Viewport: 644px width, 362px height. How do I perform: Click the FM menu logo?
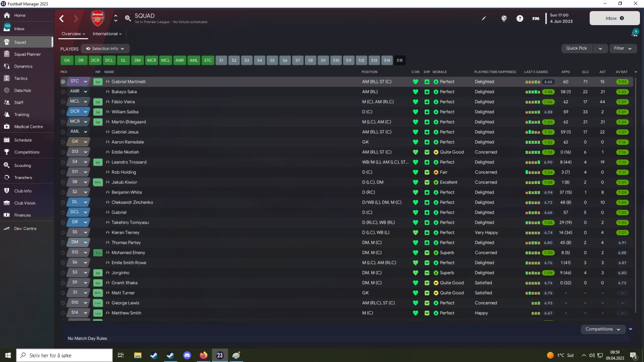pyautogui.click(x=536, y=19)
